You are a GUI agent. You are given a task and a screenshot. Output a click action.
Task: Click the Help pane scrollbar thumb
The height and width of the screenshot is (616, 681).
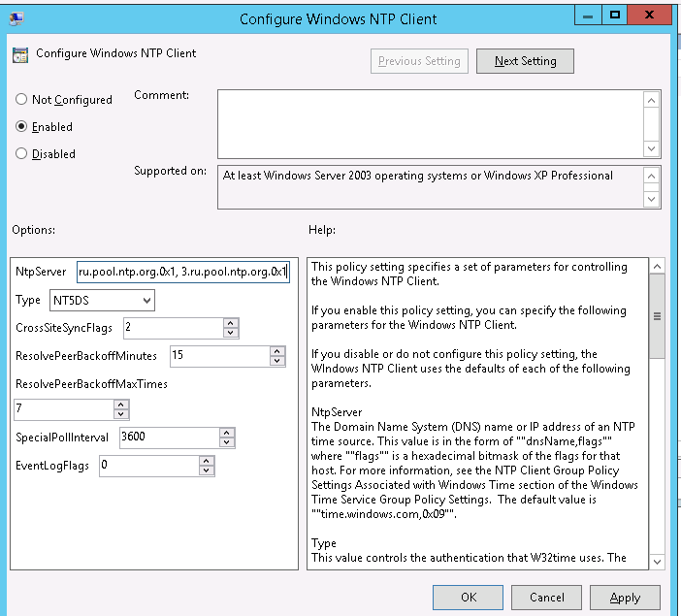point(657,316)
